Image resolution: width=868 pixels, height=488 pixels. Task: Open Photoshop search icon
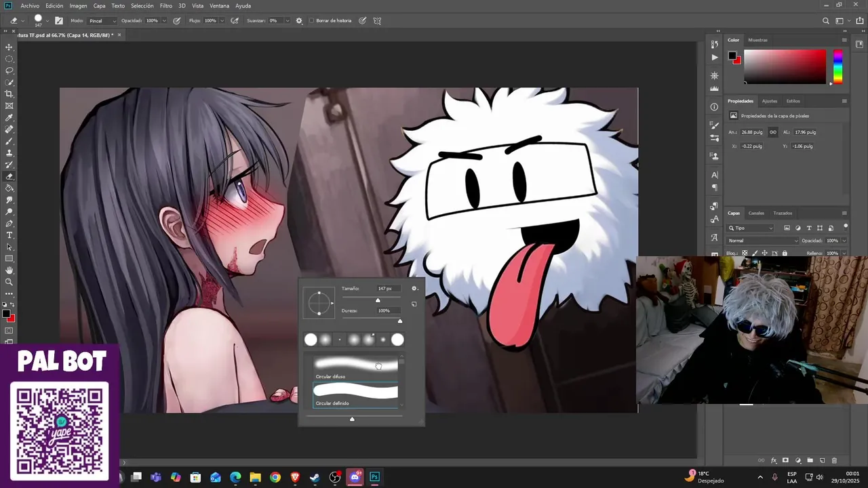click(x=826, y=20)
